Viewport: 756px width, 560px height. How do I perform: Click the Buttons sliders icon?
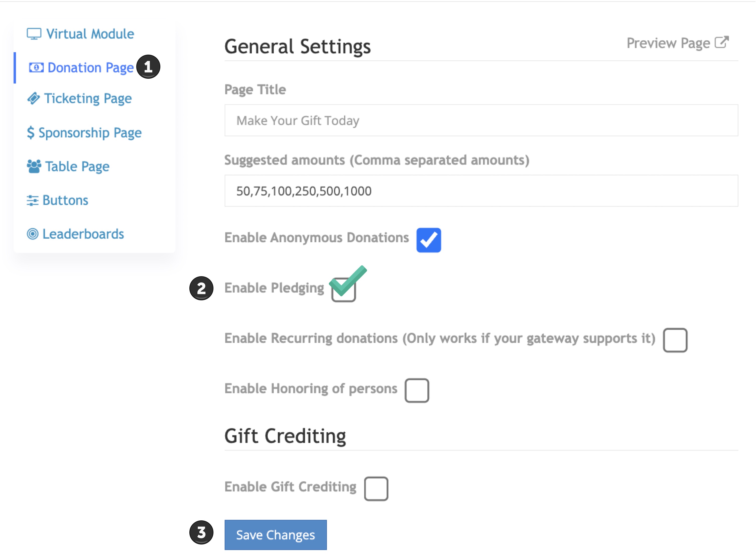33,200
